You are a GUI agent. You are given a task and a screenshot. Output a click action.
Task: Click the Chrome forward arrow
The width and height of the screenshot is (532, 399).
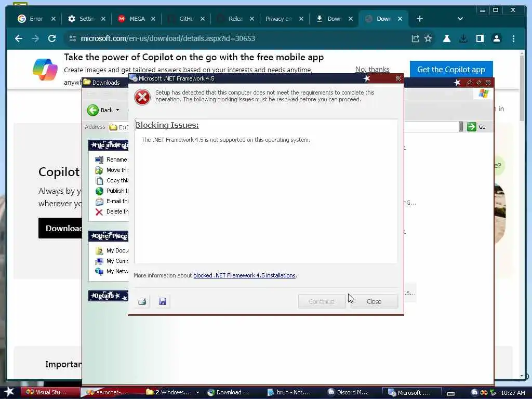click(x=35, y=38)
